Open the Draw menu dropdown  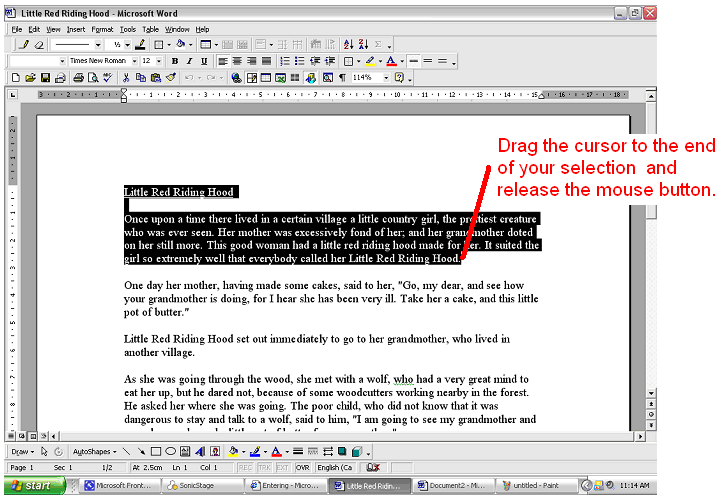tap(23, 451)
